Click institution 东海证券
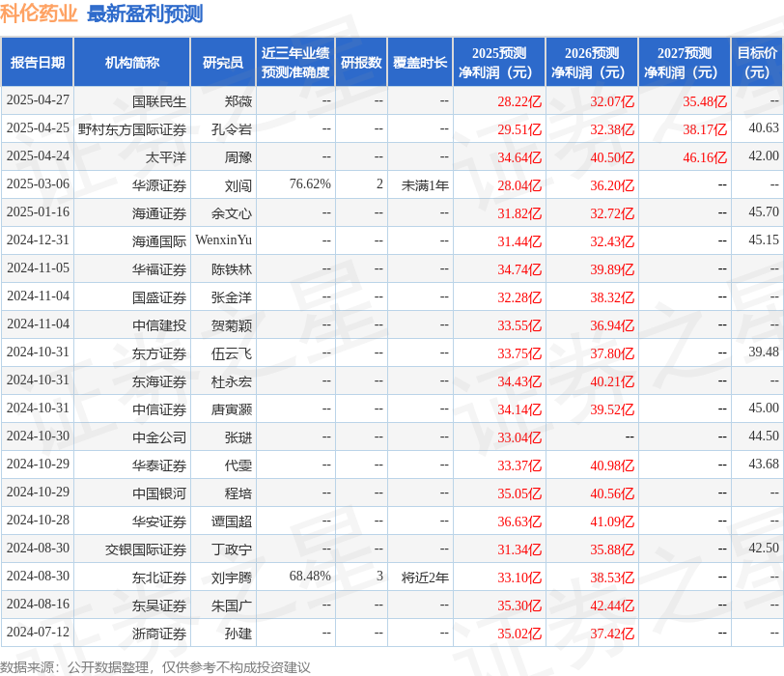The image size is (784, 676). [159, 381]
